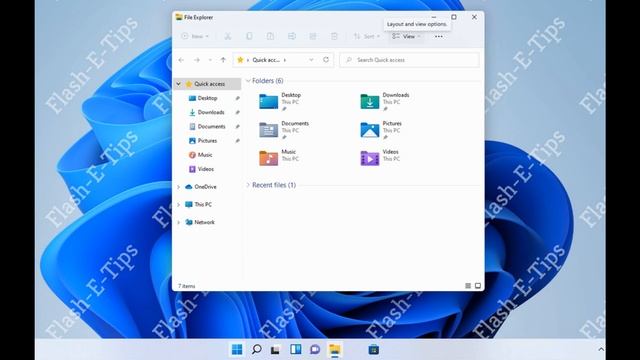This screenshot has width=640, height=360.
Task: Select Desktop in the sidebar
Action: click(x=207, y=98)
